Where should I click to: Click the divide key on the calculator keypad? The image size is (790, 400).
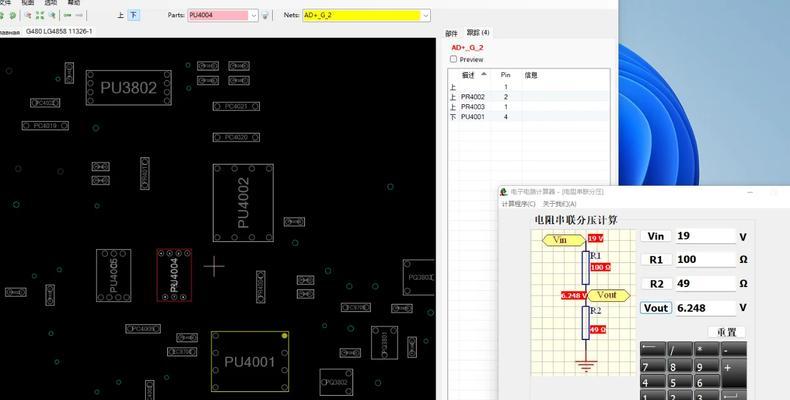tap(680, 349)
